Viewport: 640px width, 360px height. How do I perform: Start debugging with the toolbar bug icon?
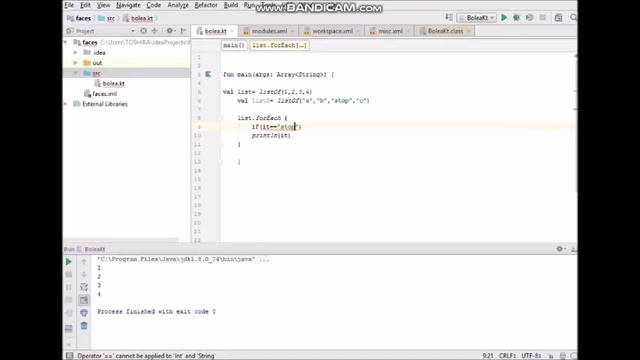point(517,18)
